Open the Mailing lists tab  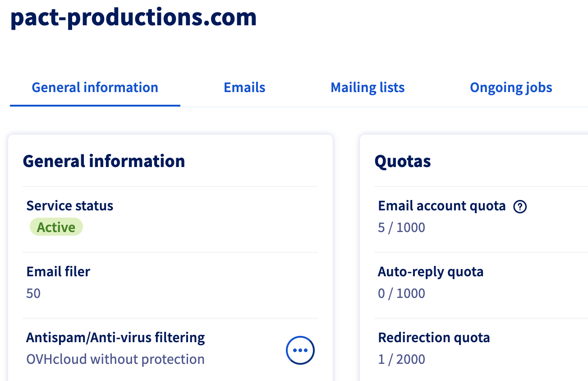(x=367, y=87)
